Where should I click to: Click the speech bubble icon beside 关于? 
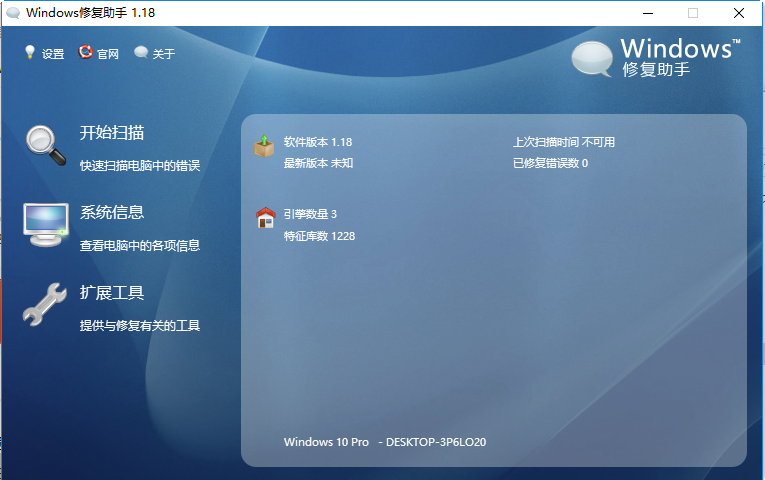[141, 53]
